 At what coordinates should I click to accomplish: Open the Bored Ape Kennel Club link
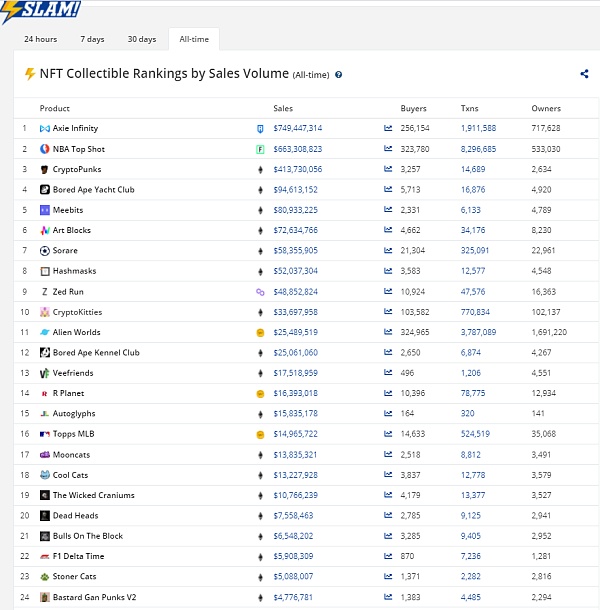96,352
